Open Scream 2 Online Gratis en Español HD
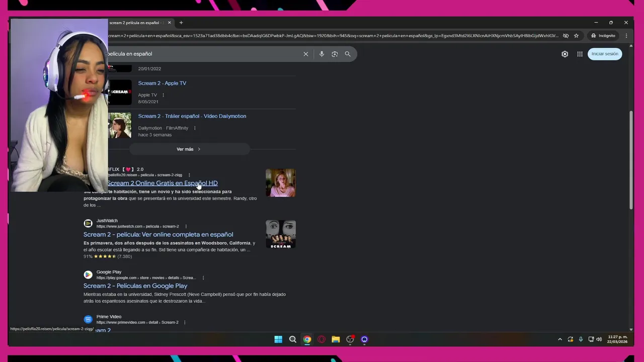 (x=162, y=183)
